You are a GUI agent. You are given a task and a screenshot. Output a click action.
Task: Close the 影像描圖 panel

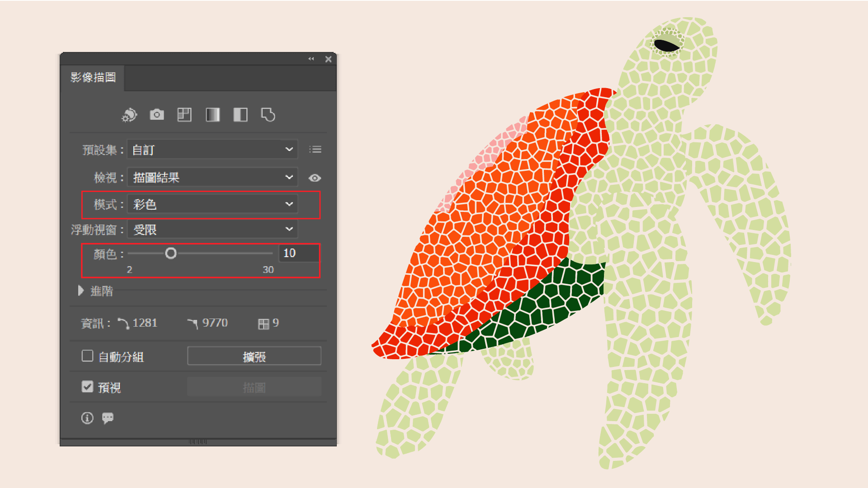tap(328, 59)
